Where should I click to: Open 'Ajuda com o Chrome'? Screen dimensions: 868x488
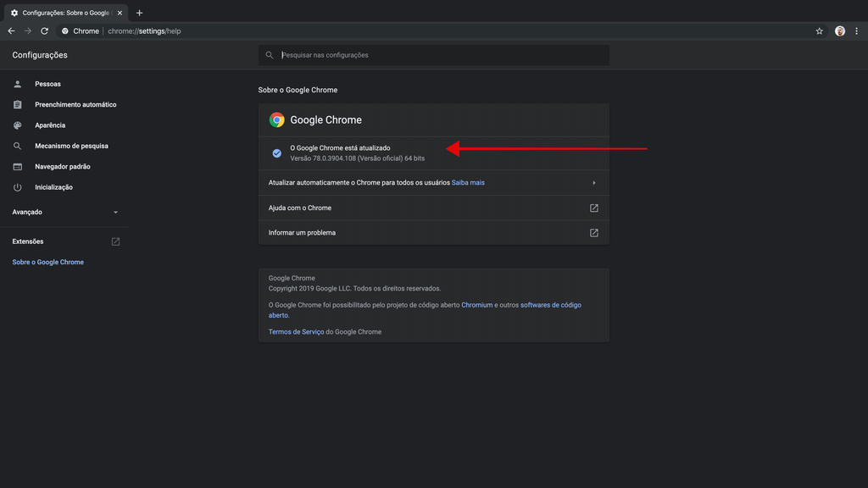(434, 208)
